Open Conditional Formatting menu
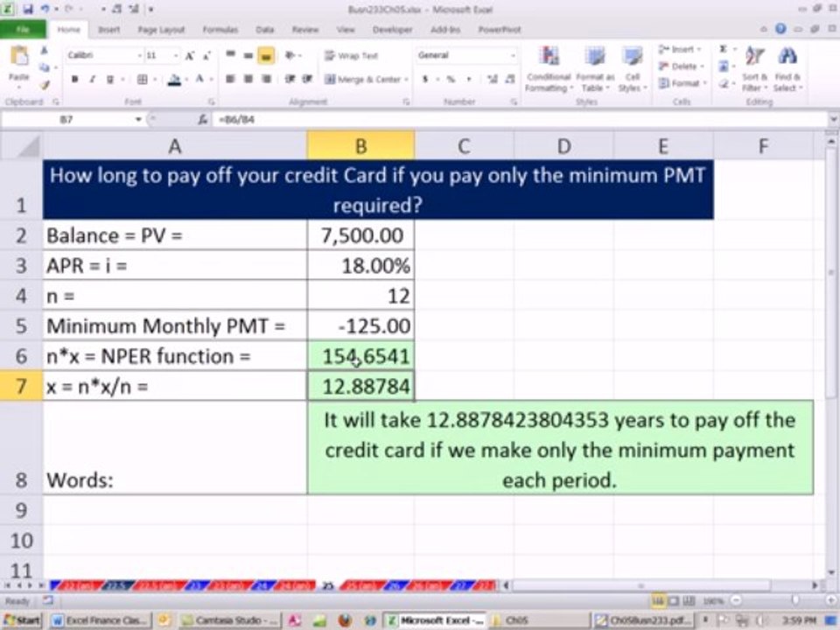 pyautogui.click(x=549, y=68)
